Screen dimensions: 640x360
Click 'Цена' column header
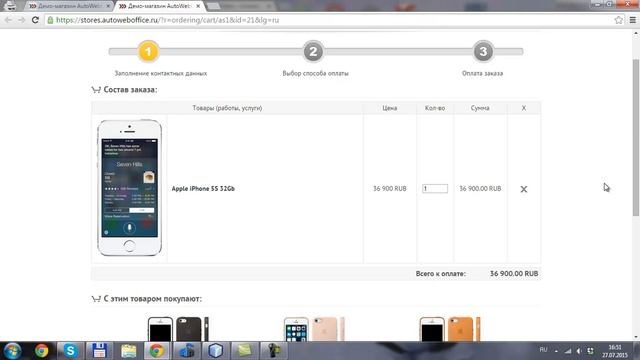(390, 108)
